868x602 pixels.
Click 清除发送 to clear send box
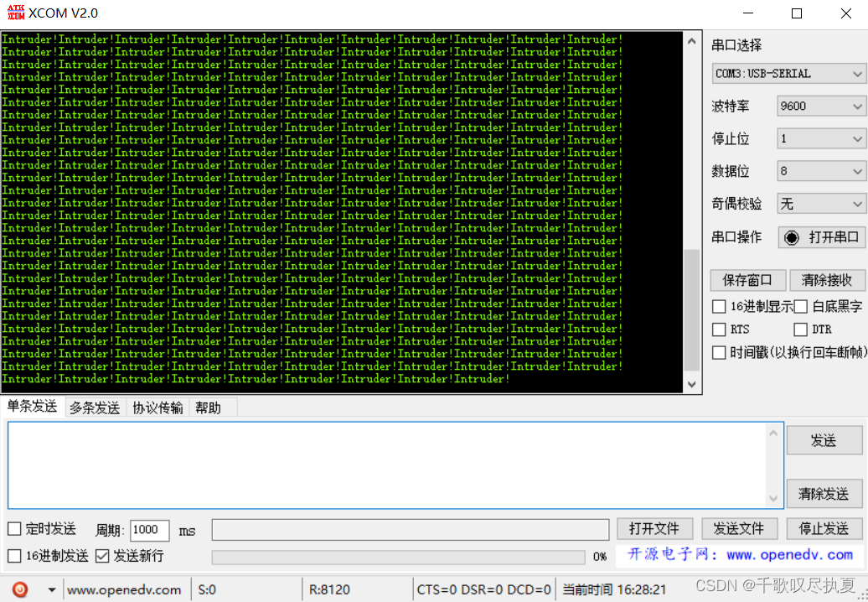click(824, 494)
